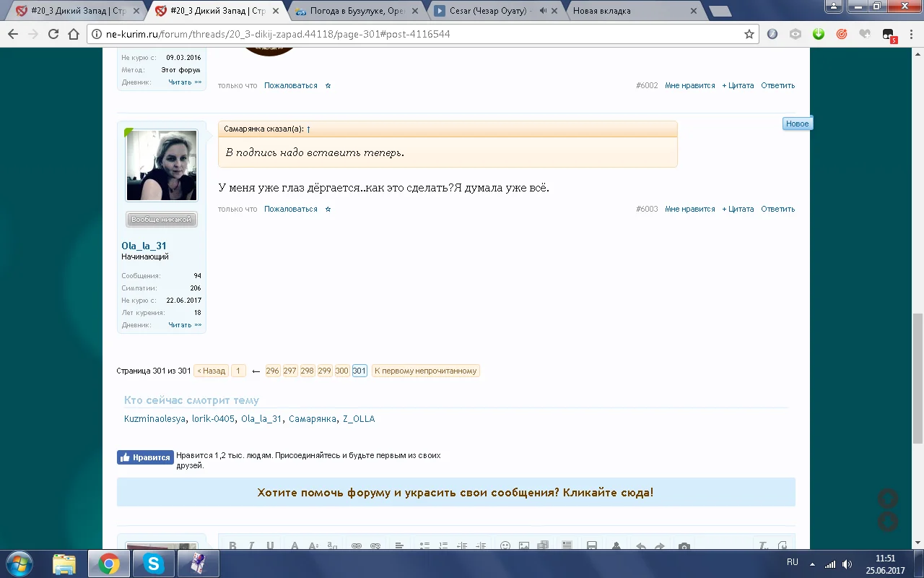Click the Facebook Нравится button
Viewport: 924px width, 578px height.
(145, 457)
